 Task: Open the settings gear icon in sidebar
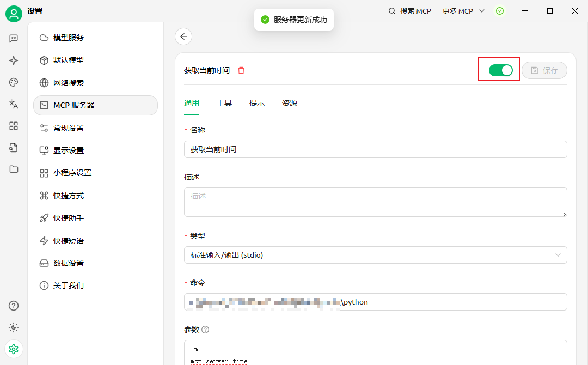pos(14,349)
